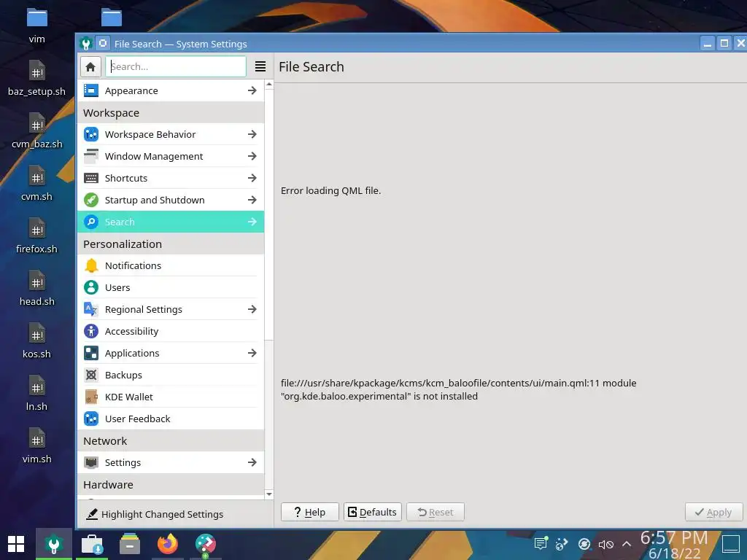Select the Shortcuts keyboard icon
Viewport: 747px width, 560px height.
tap(91, 178)
